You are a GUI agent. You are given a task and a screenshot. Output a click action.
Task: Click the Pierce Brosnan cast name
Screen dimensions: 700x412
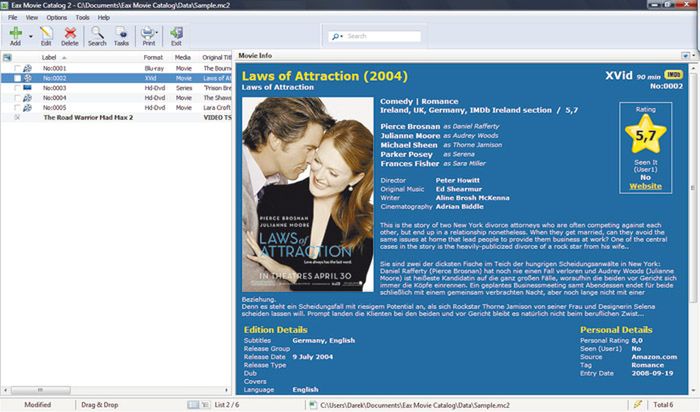click(410, 126)
